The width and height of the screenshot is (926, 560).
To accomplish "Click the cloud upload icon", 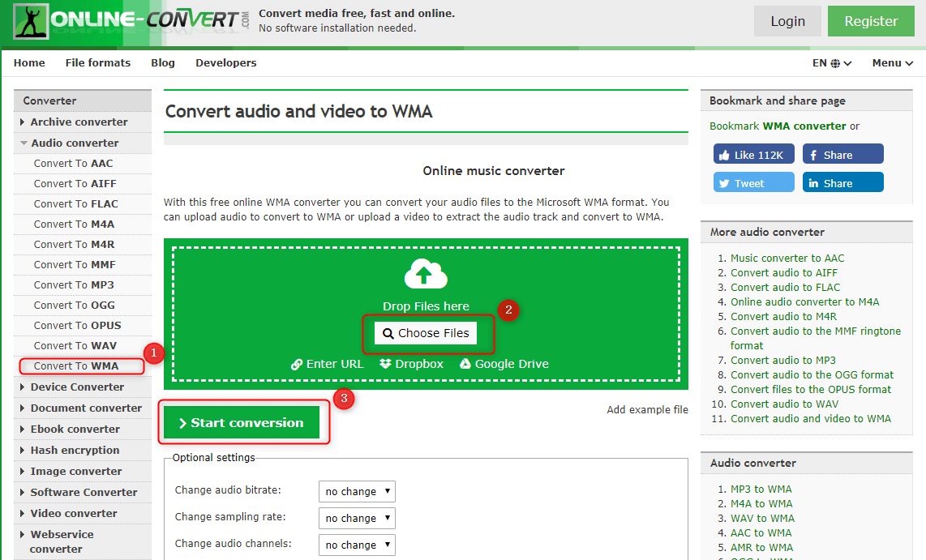I will (426, 274).
